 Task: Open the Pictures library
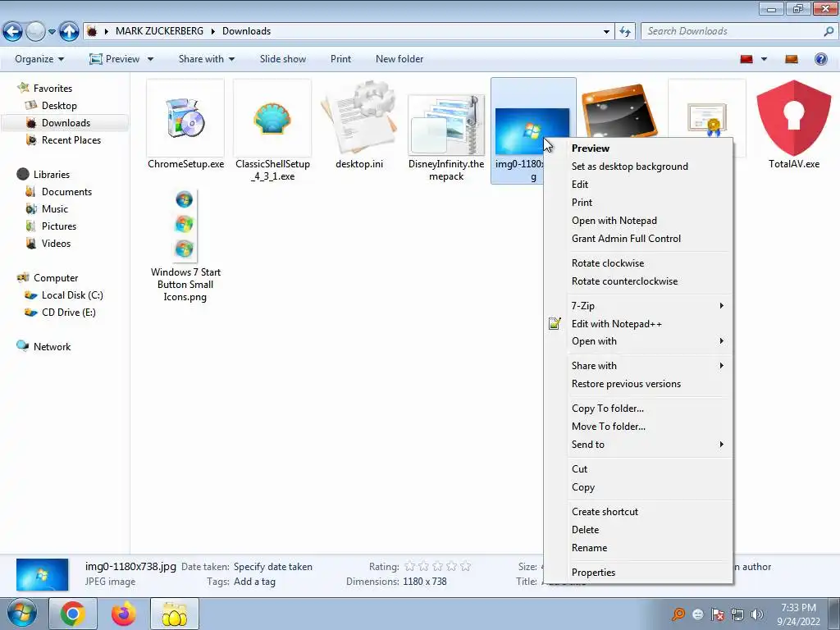[59, 226]
